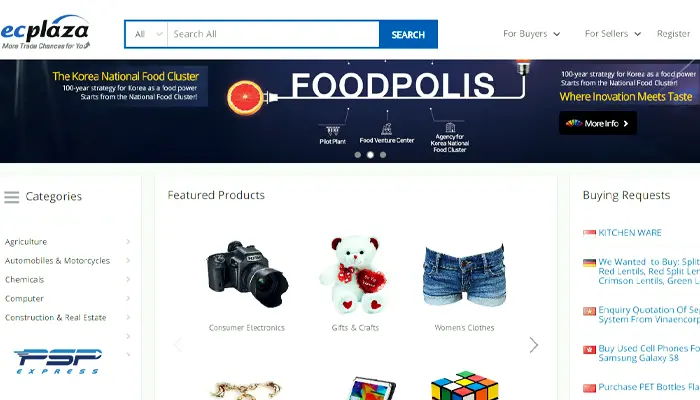Open the All search category dropdown
The image size is (700, 400).
pyautogui.click(x=147, y=34)
